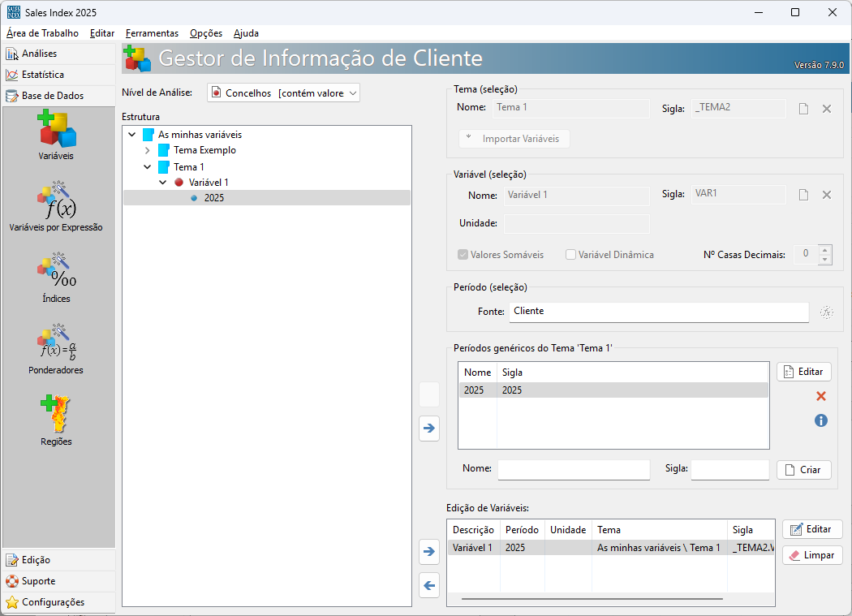
Task: Click the blue info icon
Action: click(820, 420)
